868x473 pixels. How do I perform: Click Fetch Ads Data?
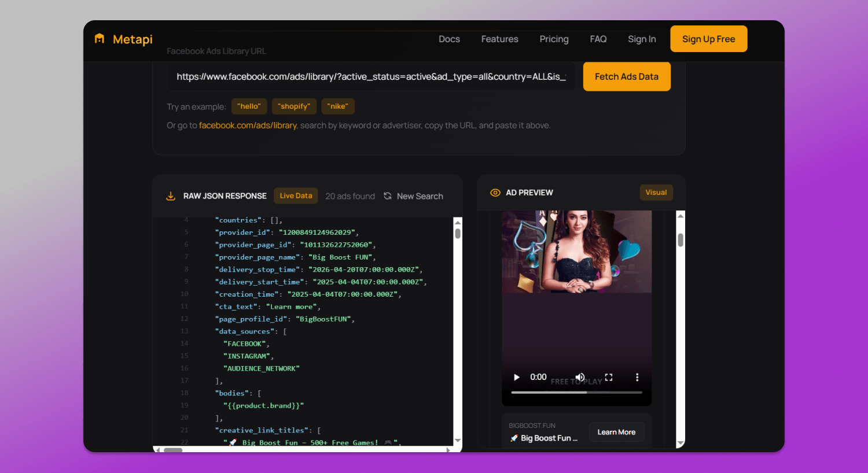pyautogui.click(x=627, y=76)
